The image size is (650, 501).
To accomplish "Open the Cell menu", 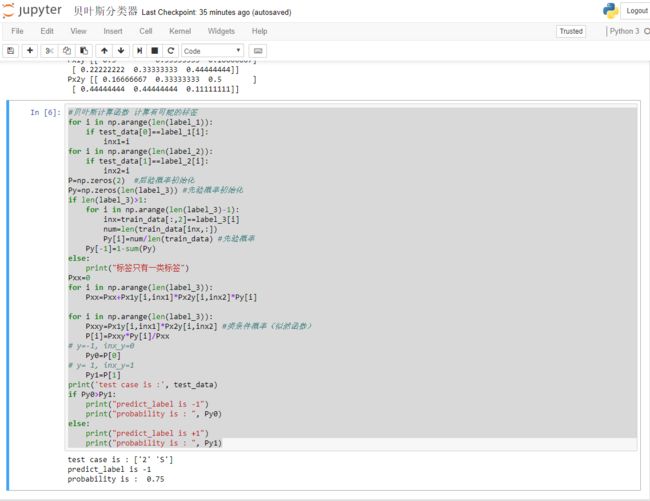I will click(146, 31).
